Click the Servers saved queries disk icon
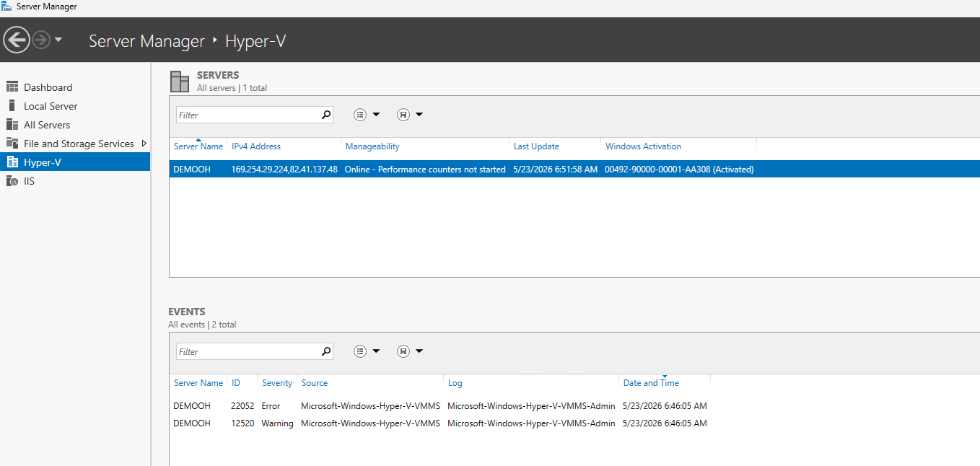 point(403,115)
